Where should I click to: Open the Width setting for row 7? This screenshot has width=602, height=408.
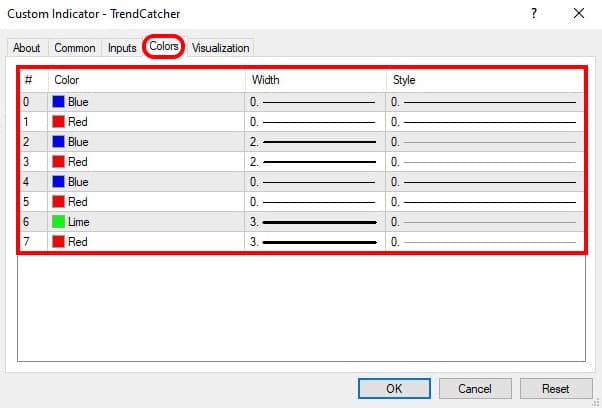pos(315,242)
